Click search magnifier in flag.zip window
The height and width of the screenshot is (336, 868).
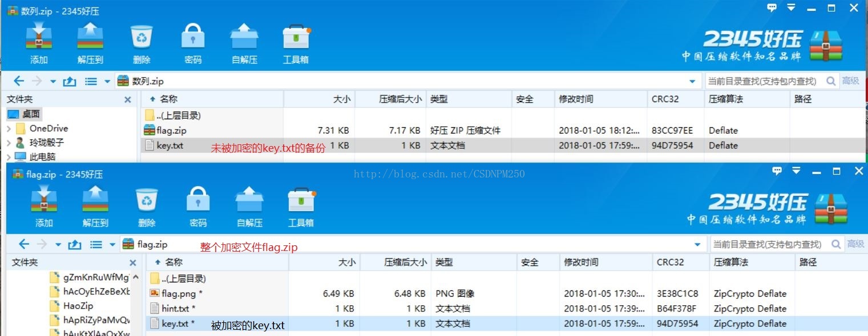click(836, 244)
